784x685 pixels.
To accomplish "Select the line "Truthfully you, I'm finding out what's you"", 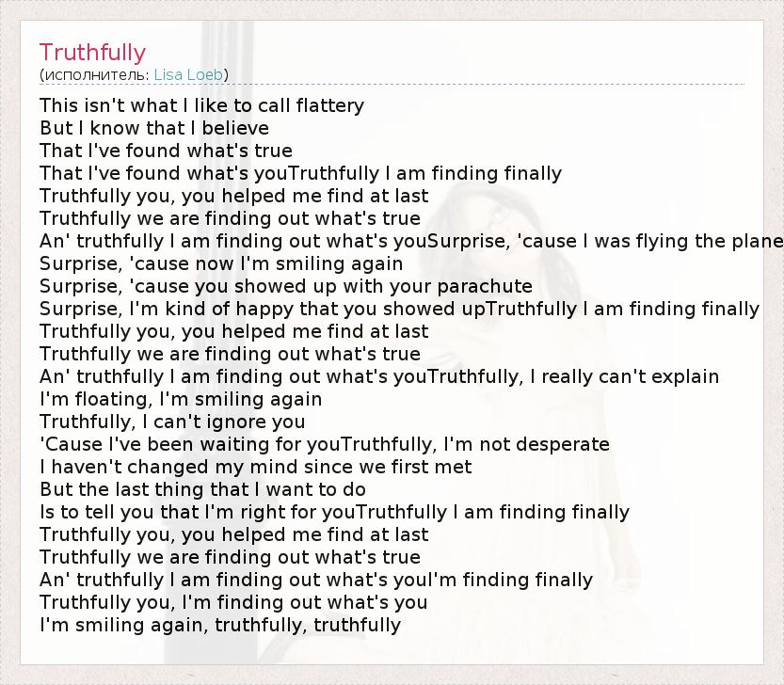I will point(233,602).
